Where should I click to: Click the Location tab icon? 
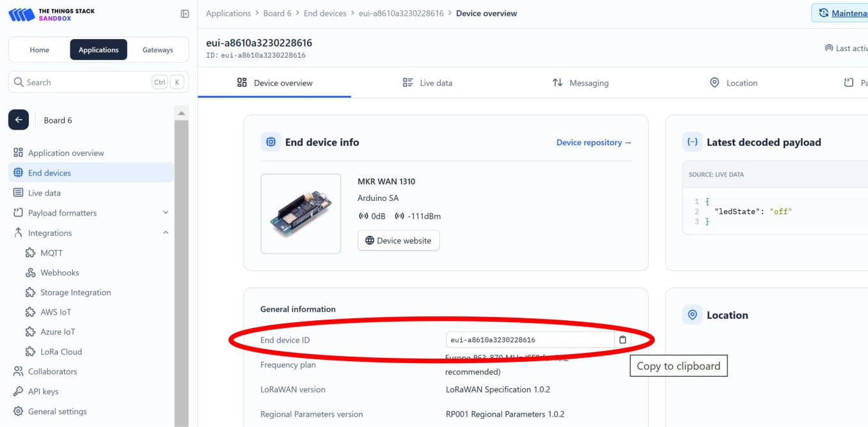714,82
